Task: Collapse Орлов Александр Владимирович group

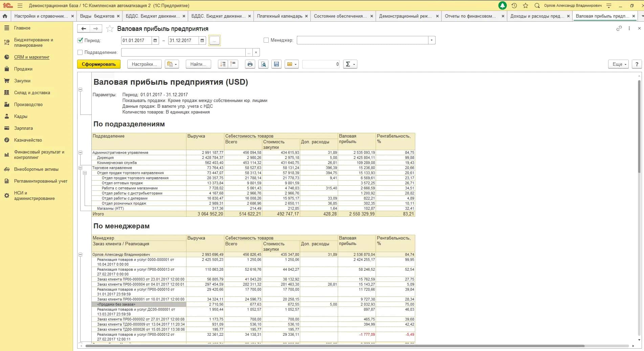Action: click(81, 254)
